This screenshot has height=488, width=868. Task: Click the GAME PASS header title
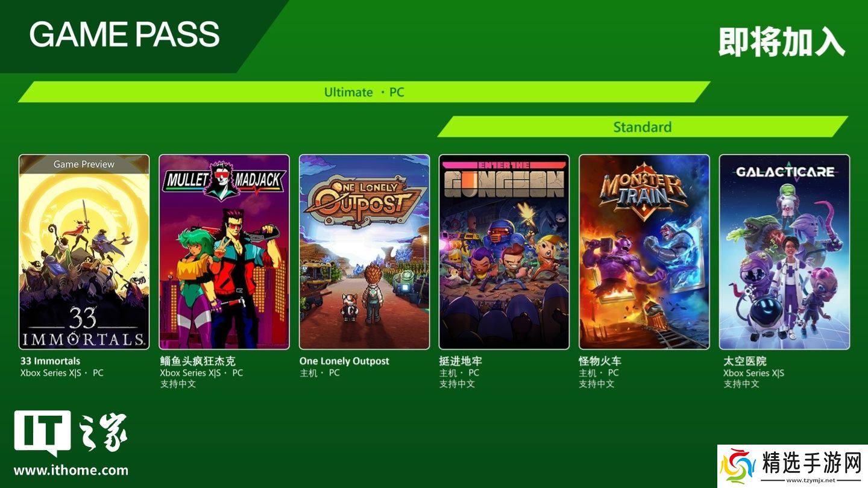click(124, 34)
